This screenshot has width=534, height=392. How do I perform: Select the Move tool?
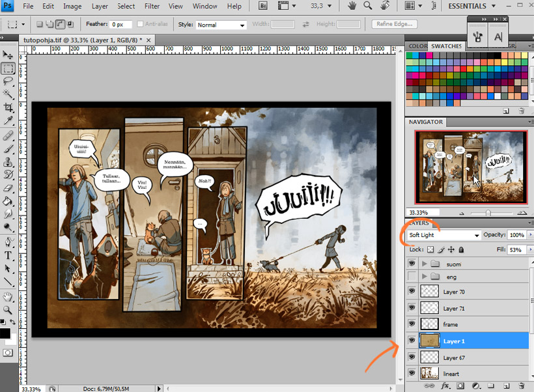8,55
